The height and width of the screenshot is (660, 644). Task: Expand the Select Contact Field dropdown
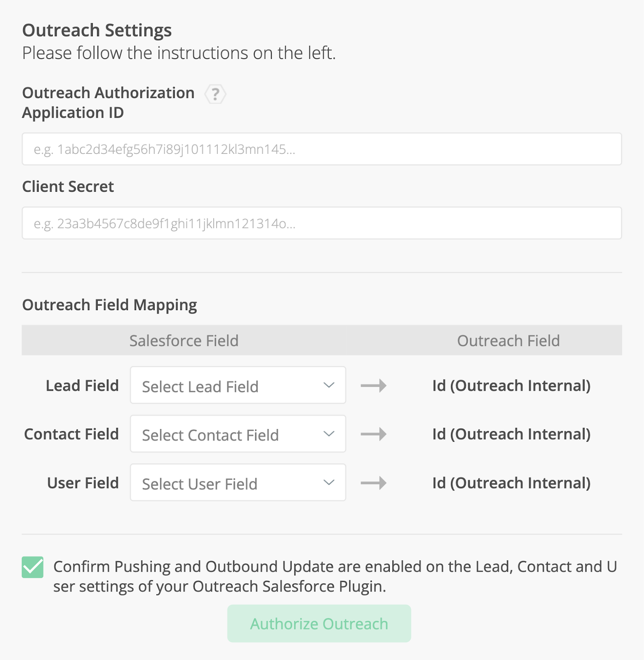point(238,434)
